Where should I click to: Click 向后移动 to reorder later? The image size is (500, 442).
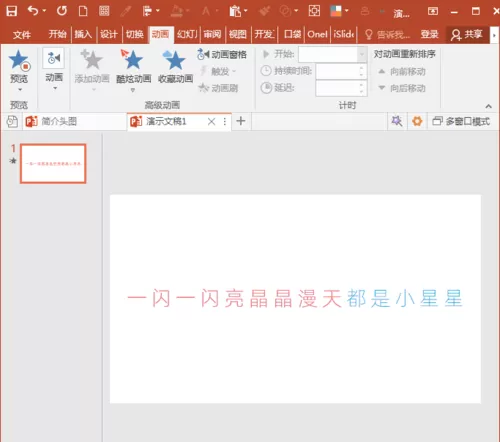tap(402, 88)
